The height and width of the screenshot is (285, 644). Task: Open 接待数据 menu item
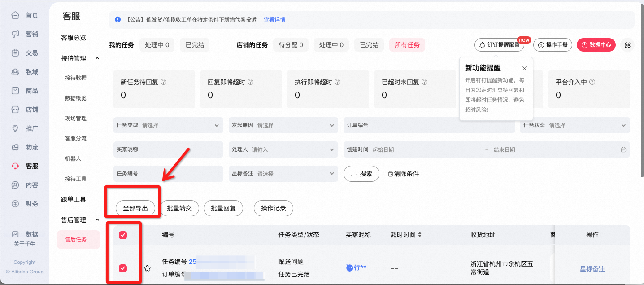[76, 78]
